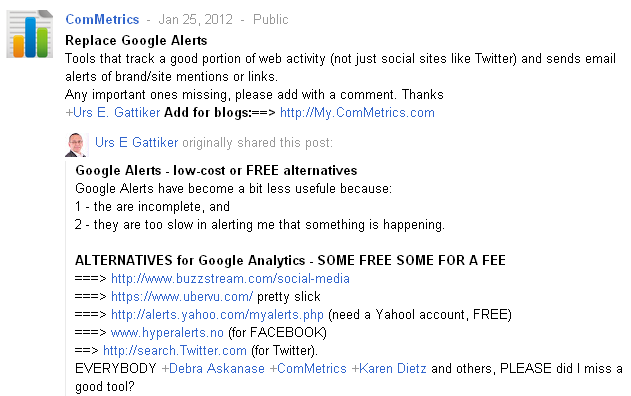Screen dimensions: 631x396
Task: Click the ComMetrics bar chart profile icon
Action: [x=30, y=34]
